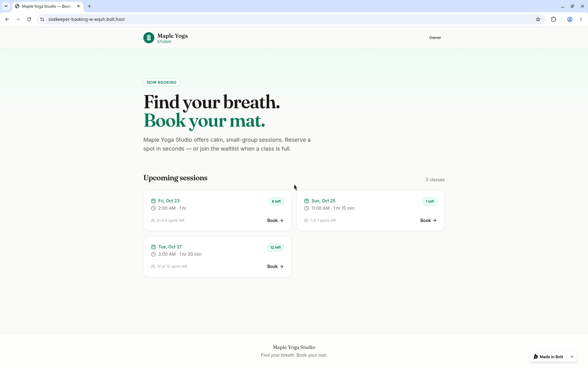Click the Upcoming sessions heading
The width and height of the screenshot is (588, 368).
175,178
